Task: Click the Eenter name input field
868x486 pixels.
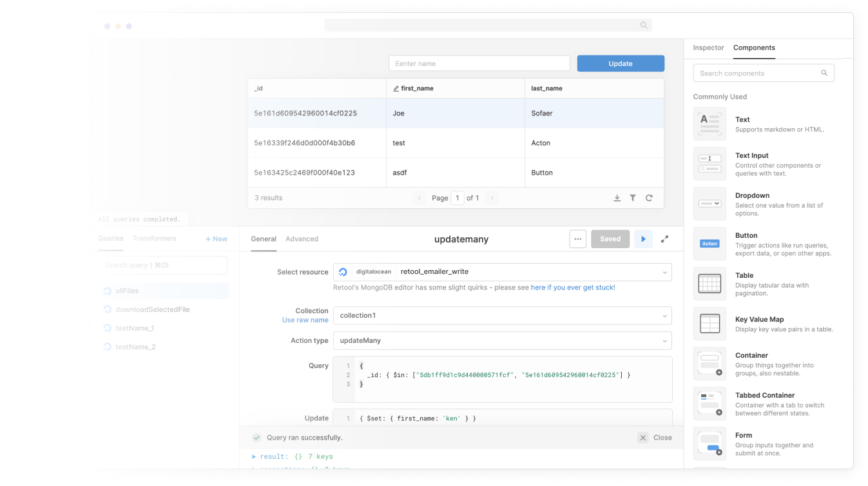Action: [479, 63]
